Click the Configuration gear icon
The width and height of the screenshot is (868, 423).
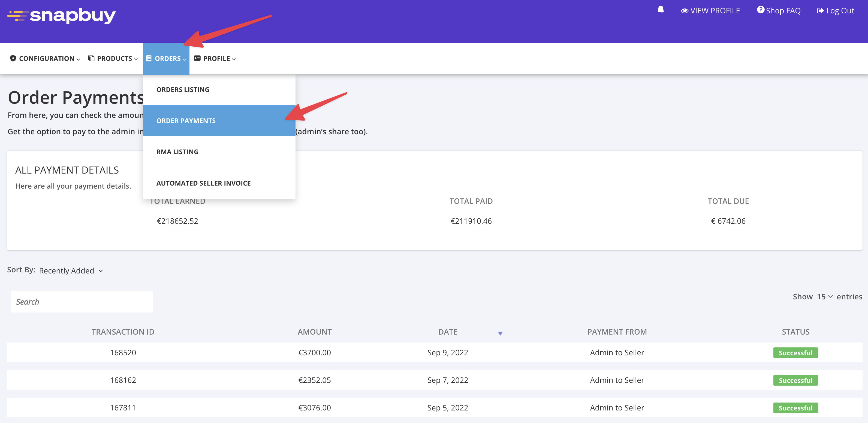pos(13,58)
